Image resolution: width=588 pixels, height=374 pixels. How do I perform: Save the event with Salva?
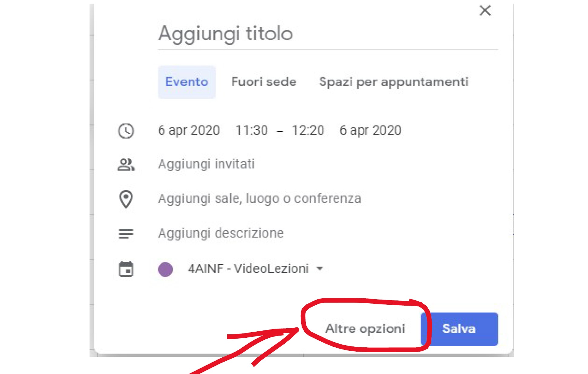pyautogui.click(x=459, y=329)
